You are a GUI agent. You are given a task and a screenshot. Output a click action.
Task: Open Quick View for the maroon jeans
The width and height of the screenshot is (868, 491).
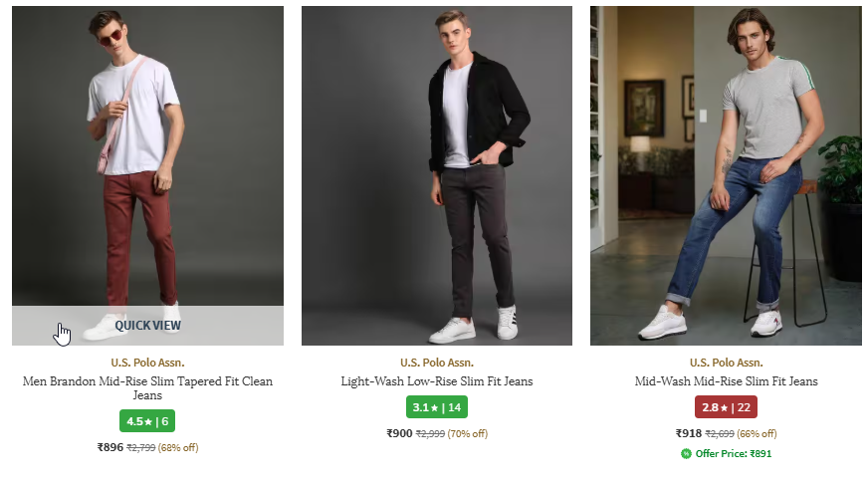tap(147, 325)
